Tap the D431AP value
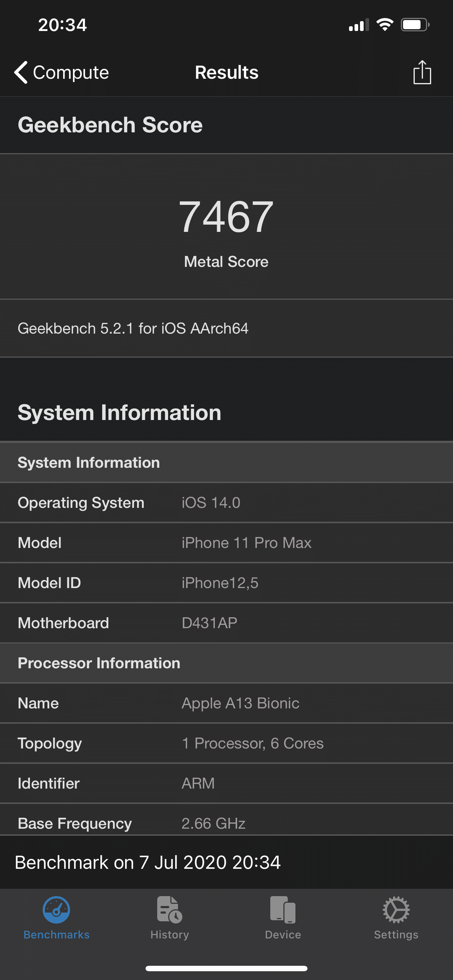The width and height of the screenshot is (453, 980). click(209, 623)
